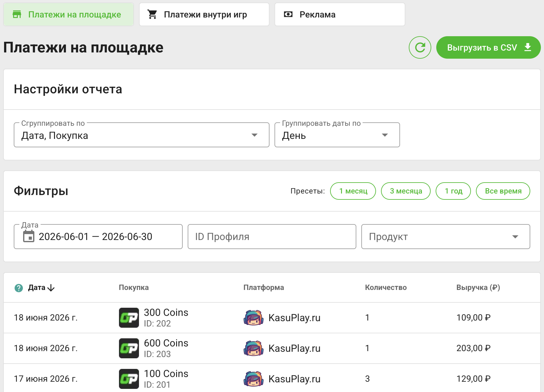Click the arrow of Дата, Покупка selector
Image resolution: width=544 pixels, height=392 pixels.
tap(255, 135)
